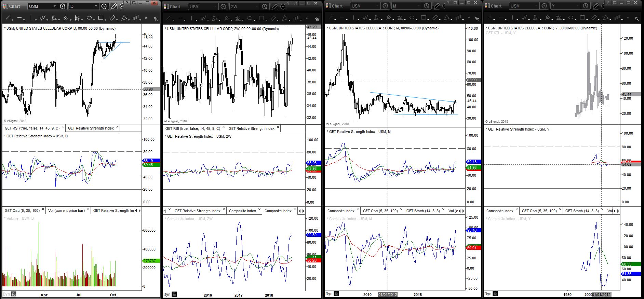Open symbol settings gear in the daily (D) chart
The image size is (644, 299).
click(63, 6)
